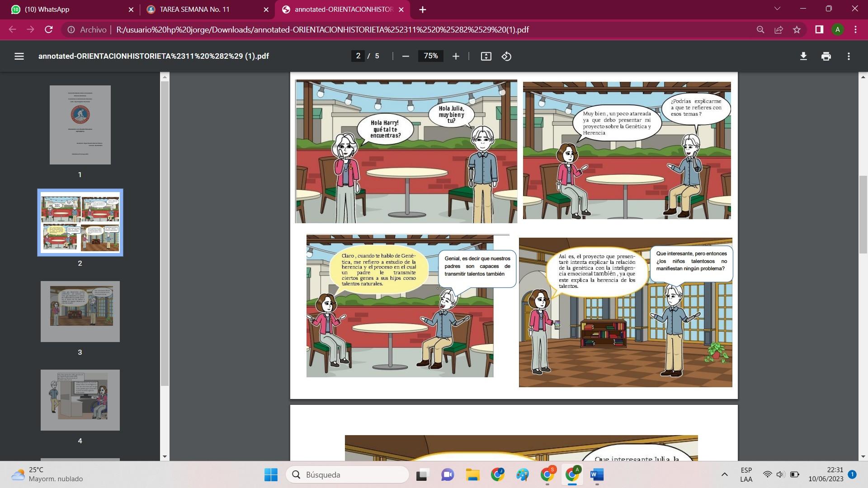Toggle the PDF sidebar menu icon
Screen dimensions: 868x488
click(19, 56)
